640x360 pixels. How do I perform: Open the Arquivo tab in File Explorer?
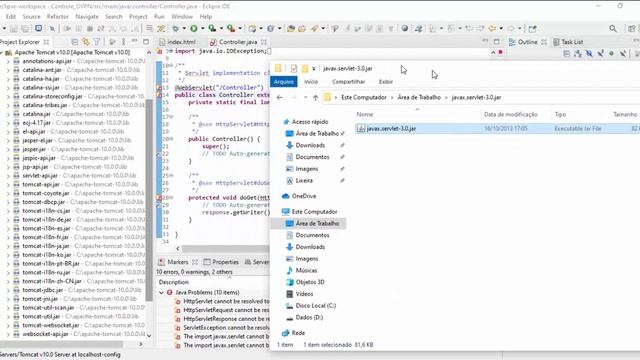pos(284,82)
